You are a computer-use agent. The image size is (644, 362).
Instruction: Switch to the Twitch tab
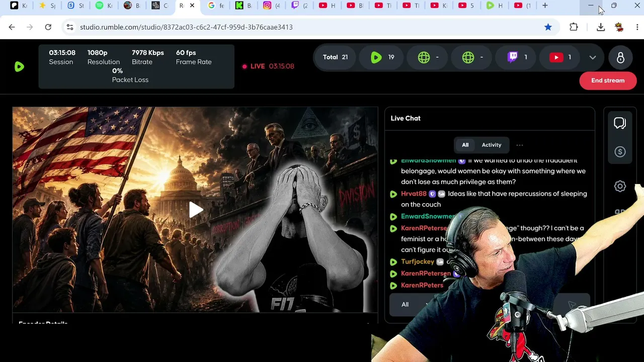click(300, 6)
